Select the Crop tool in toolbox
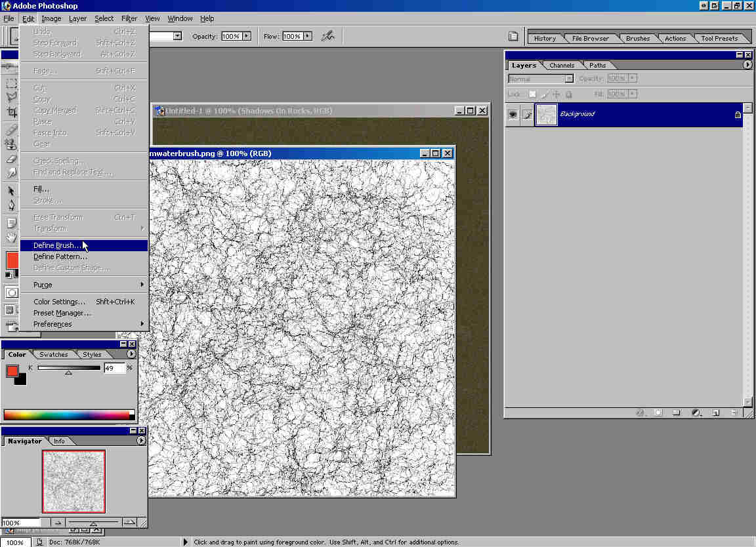Viewport: 756px width, 547px height. pos(11,112)
